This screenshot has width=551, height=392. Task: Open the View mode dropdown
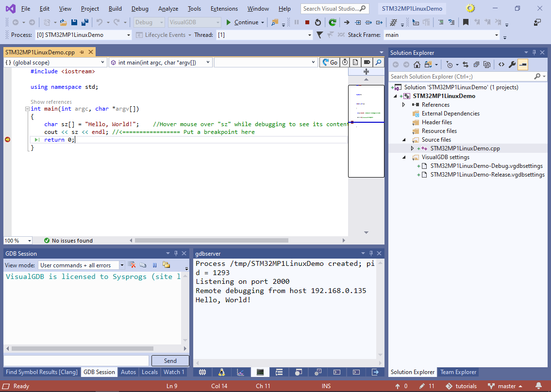[x=121, y=265]
